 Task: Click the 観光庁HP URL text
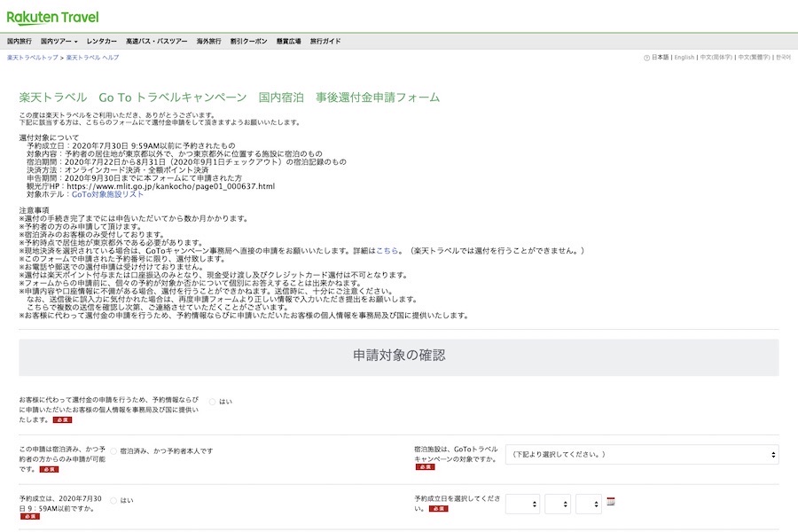[171, 186]
